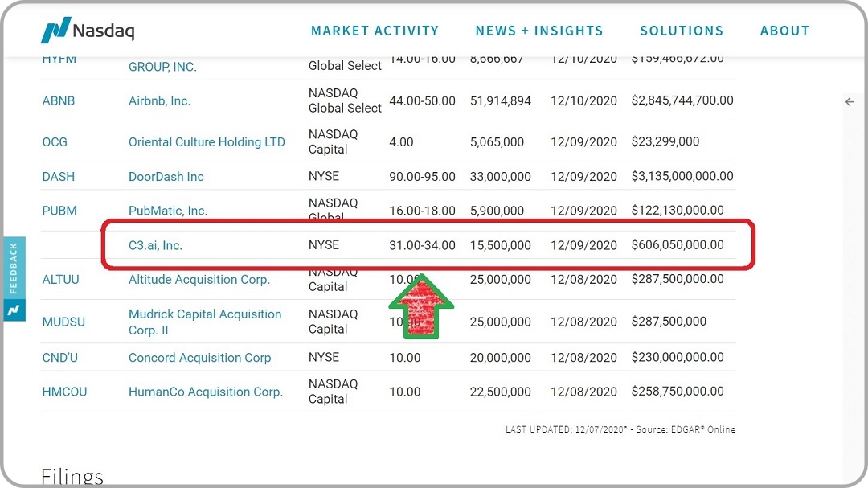This screenshot has width=868, height=488.
Task: Click the C3.ai offer amount $606,050,000.00
Action: [x=678, y=245]
